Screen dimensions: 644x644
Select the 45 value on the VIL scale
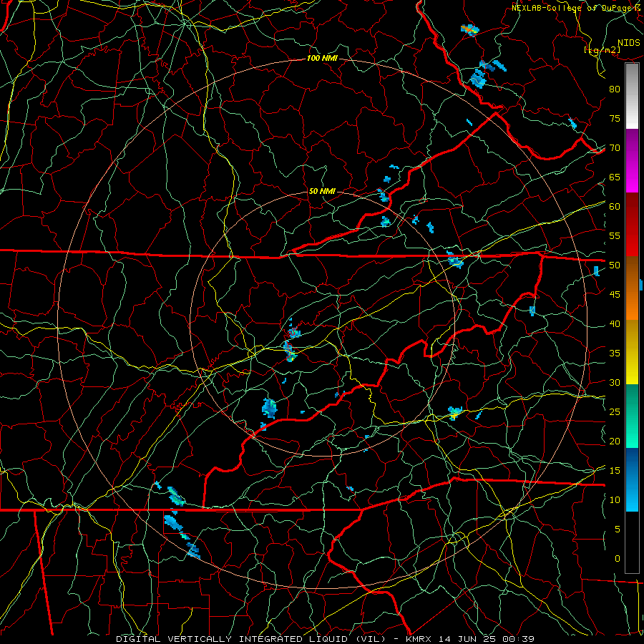point(615,295)
